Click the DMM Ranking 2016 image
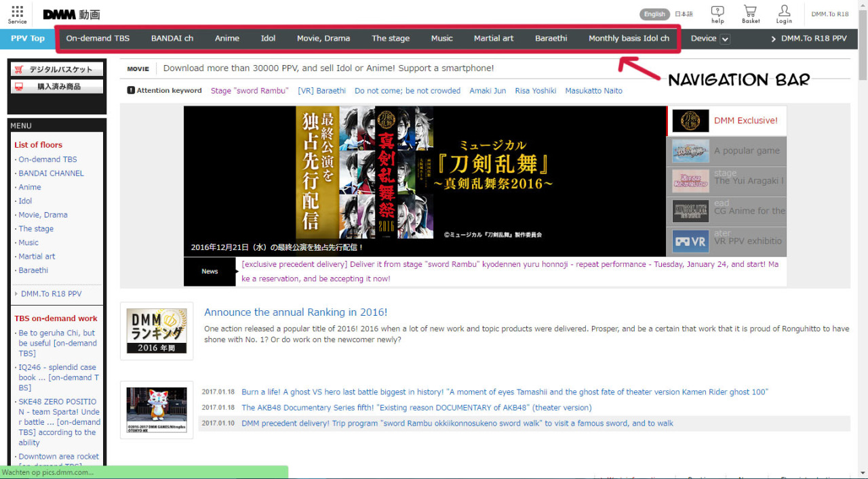Image resolution: width=868 pixels, height=479 pixels. point(157,331)
